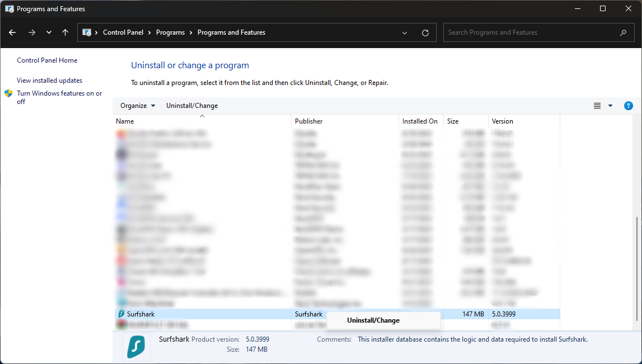Screen dimensions: 642x364
Task: Click Uninstall/Change in the toolbar
Action: pos(192,106)
